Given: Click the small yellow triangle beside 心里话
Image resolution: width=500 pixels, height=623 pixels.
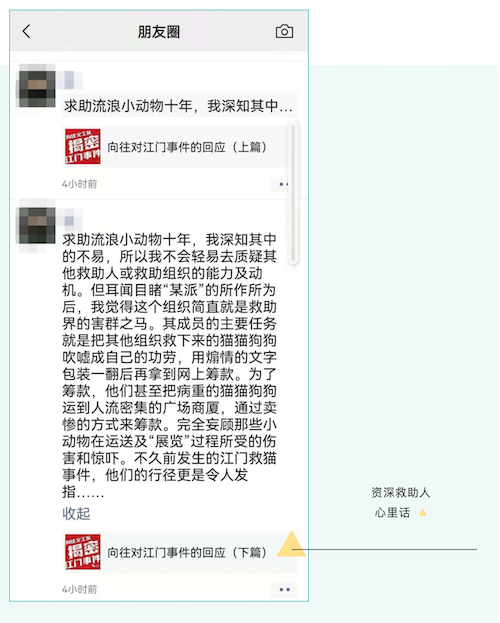Looking at the screenshot, I should tap(422, 513).
